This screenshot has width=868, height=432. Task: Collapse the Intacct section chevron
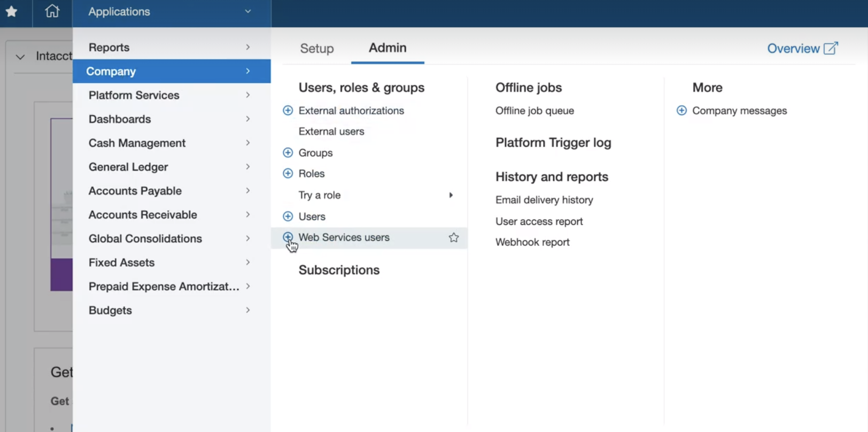20,57
